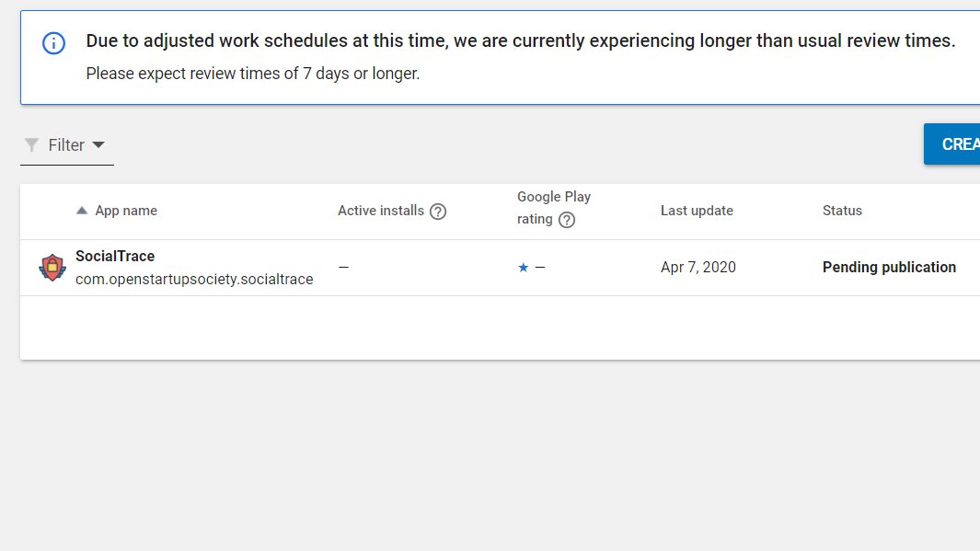
Task: Click the Google Play rating column header
Action: click(x=553, y=208)
